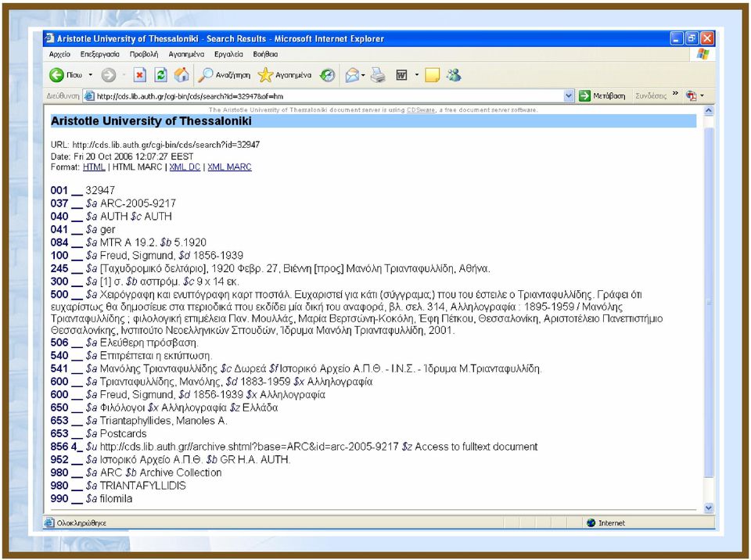Click the Internet Explorer title bar icon

coord(49,38)
